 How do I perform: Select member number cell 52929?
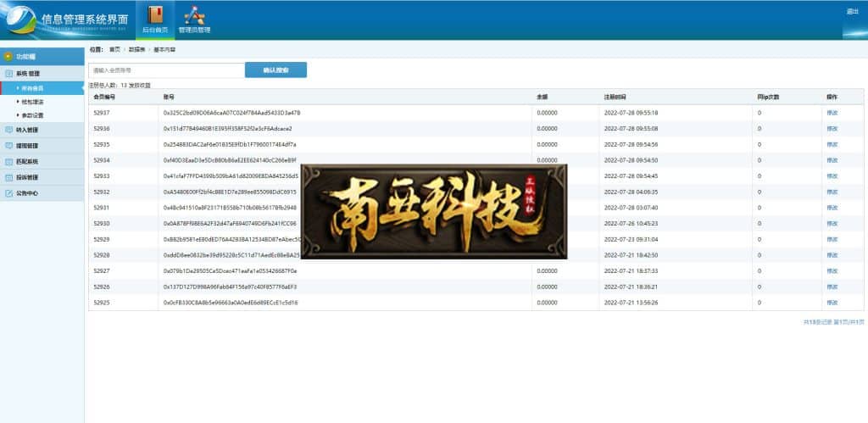point(102,240)
